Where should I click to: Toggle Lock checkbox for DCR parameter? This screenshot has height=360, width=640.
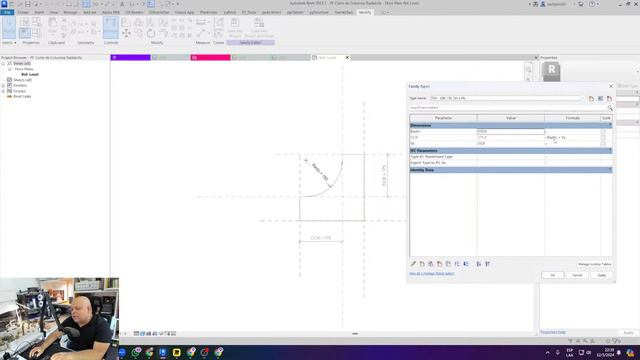603,138
